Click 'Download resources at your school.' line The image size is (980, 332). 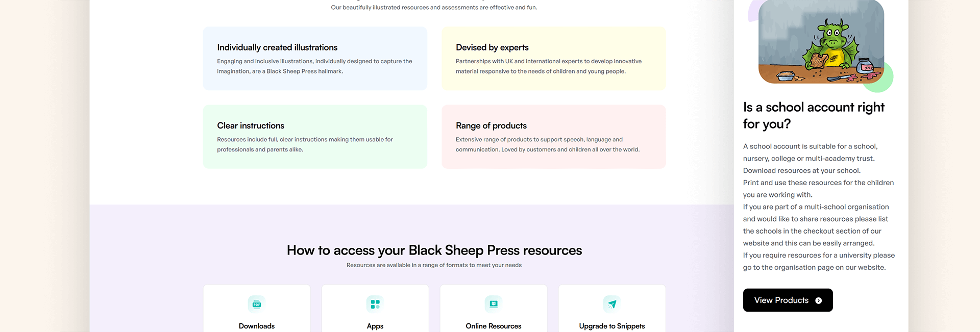tap(802, 171)
